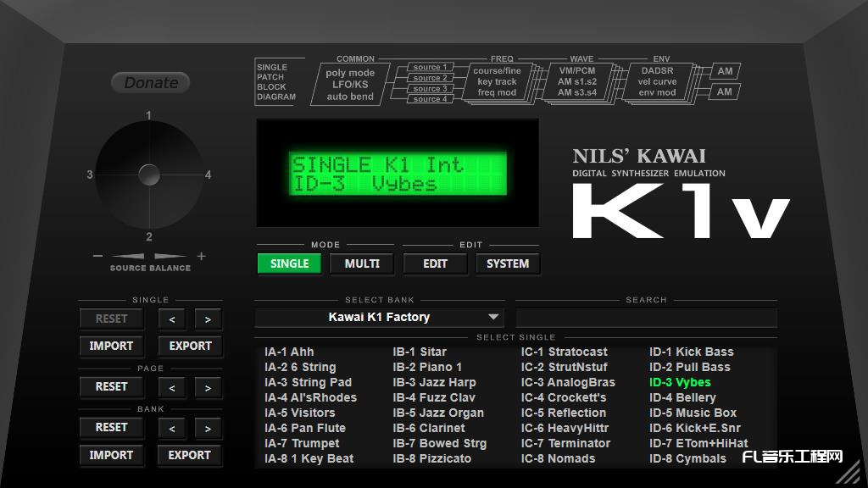Open the ENV DADSR block in diagram
Viewport: 868px width, 488px height.
tap(657, 82)
